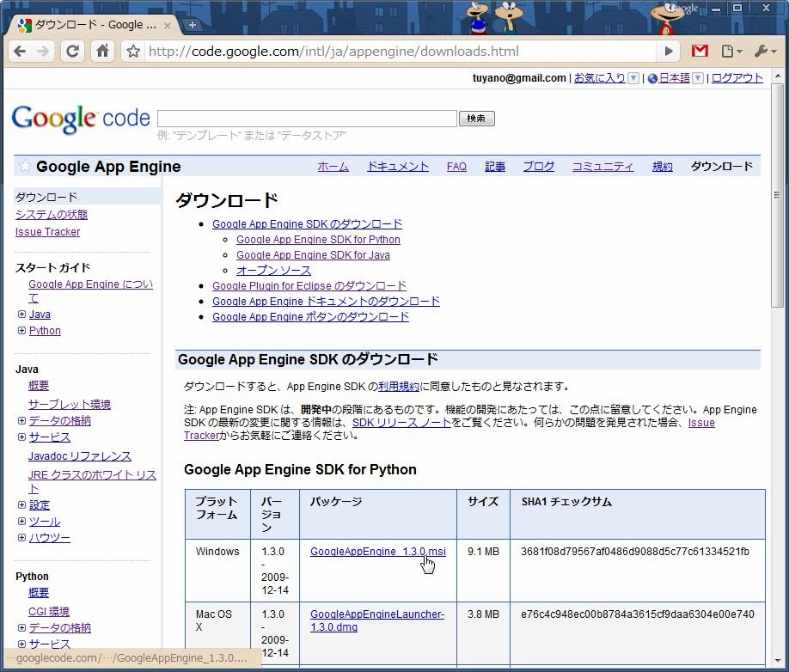789x672 pixels.
Task: Bookmark page with star icon
Action: [133, 52]
